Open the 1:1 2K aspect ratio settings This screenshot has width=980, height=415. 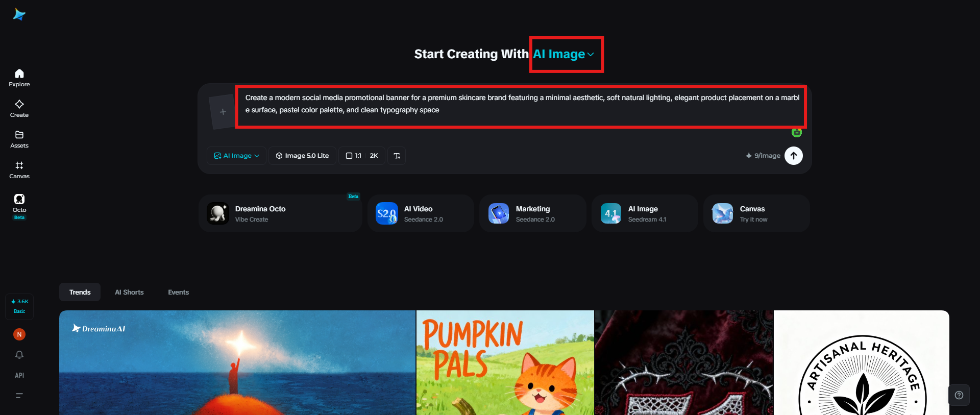click(x=362, y=156)
